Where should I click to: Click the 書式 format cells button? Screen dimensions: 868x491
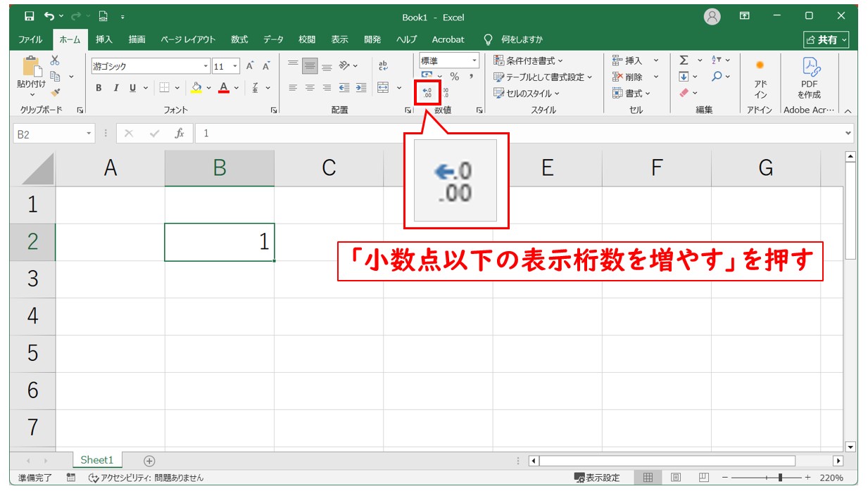coord(631,93)
